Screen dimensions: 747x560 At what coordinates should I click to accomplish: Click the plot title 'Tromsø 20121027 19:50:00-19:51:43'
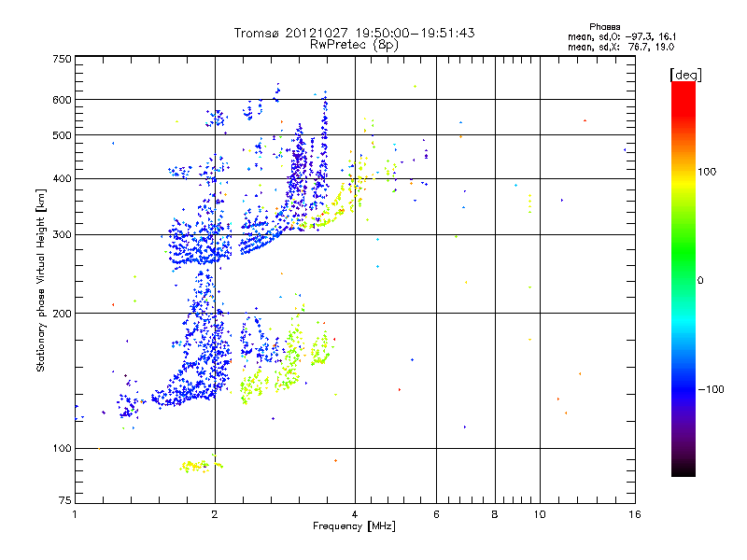[354, 33]
